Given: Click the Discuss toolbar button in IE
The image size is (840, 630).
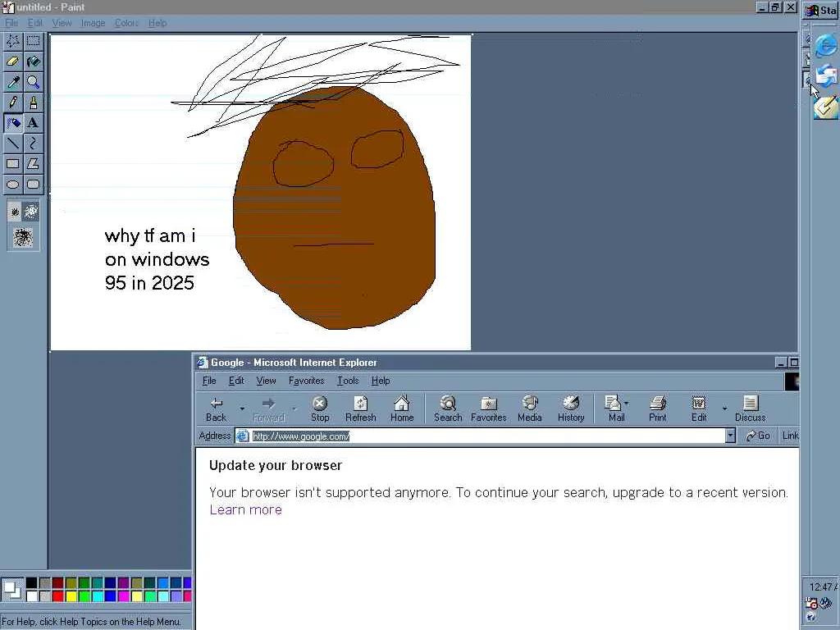Looking at the screenshot, I should click(x=750, y=409).
